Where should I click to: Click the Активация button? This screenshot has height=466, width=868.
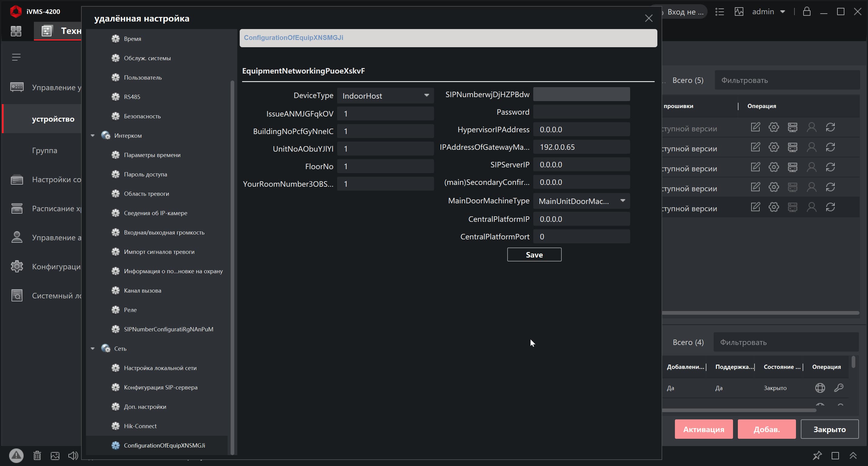[703, 429]
